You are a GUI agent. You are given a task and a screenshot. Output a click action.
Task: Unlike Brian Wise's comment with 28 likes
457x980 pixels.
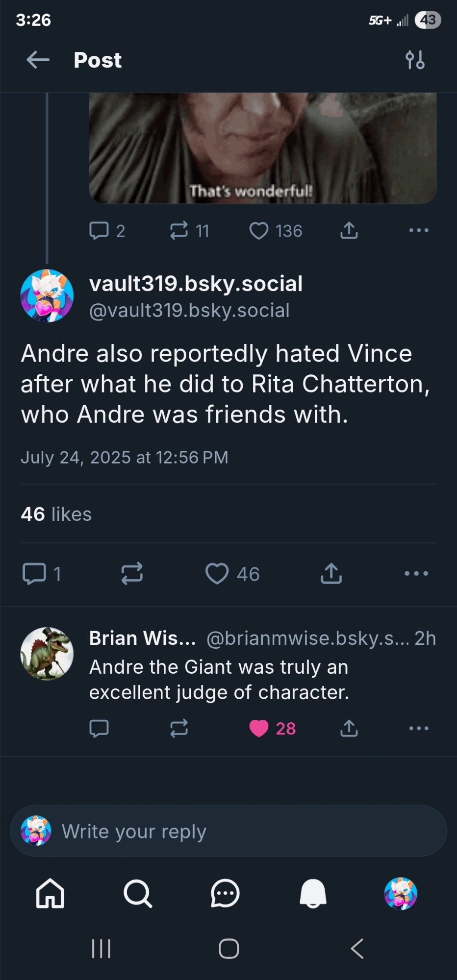point(259,729)
